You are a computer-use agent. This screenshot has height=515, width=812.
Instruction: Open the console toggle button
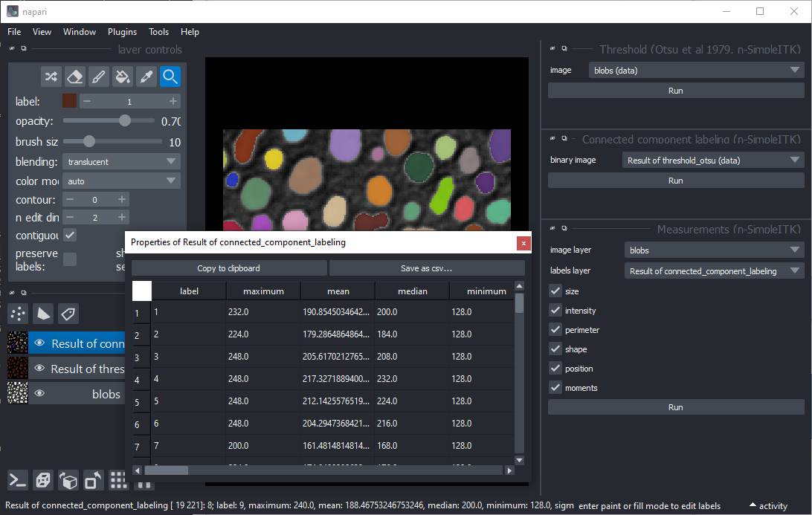tap(19, 481)
